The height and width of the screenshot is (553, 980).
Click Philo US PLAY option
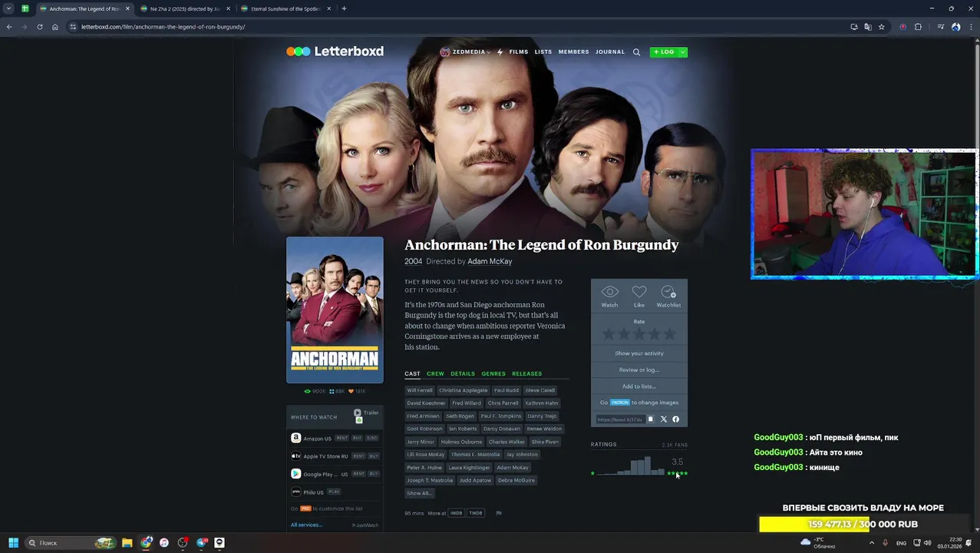pyautogui.click(x=334, y=492)
